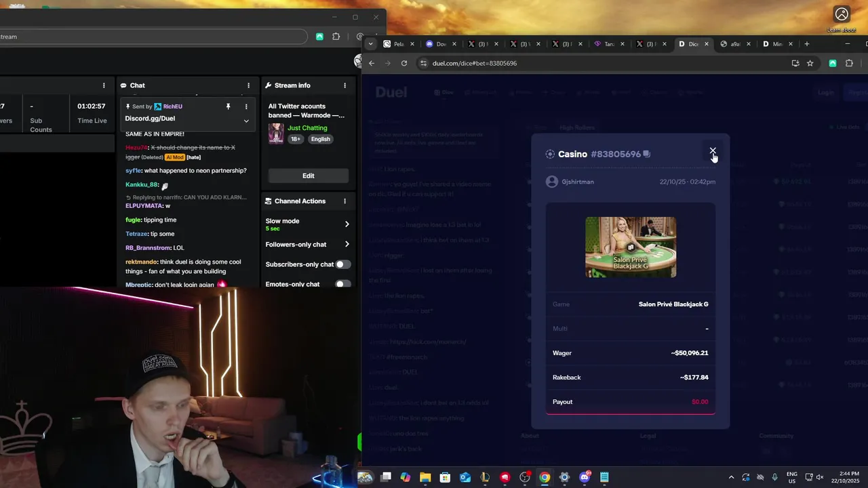Click chat username Kankku_88

pos(142,184)
